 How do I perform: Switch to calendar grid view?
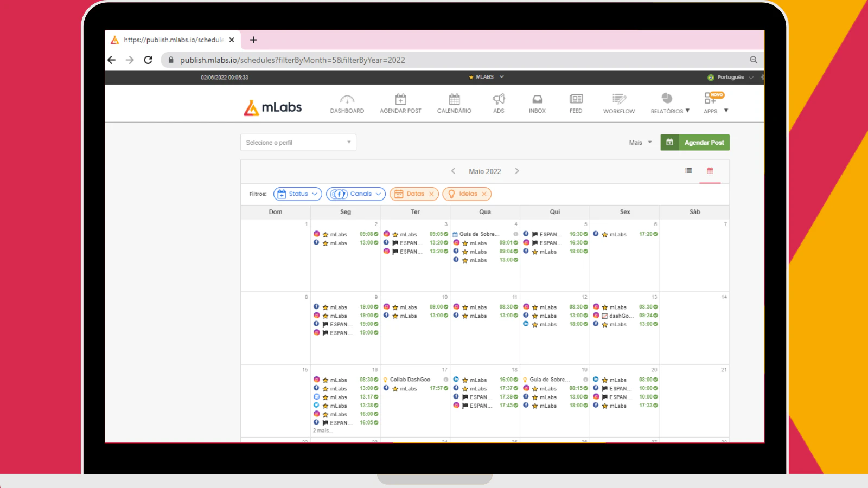pos(710,170)
